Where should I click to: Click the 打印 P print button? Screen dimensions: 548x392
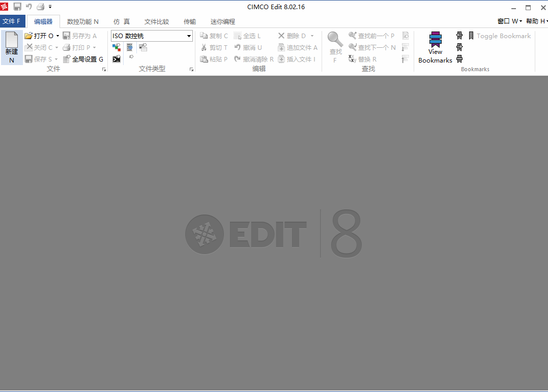tap(76, 47)
